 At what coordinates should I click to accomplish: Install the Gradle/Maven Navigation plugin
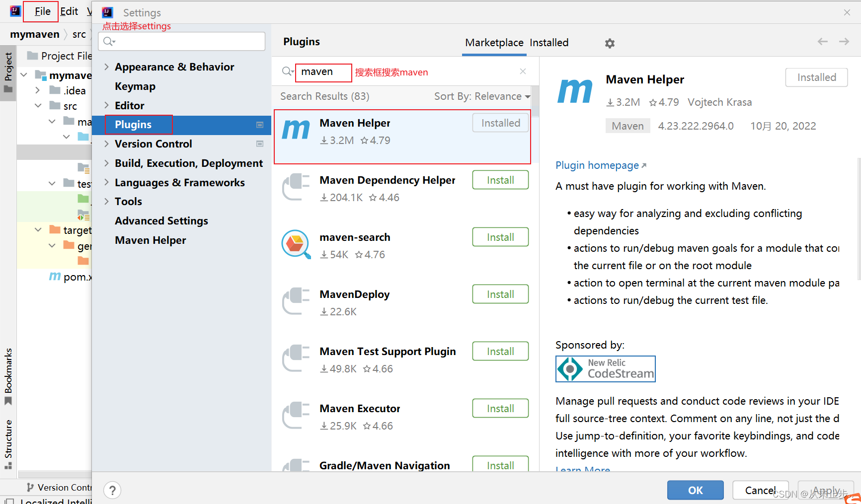point(500,465)
